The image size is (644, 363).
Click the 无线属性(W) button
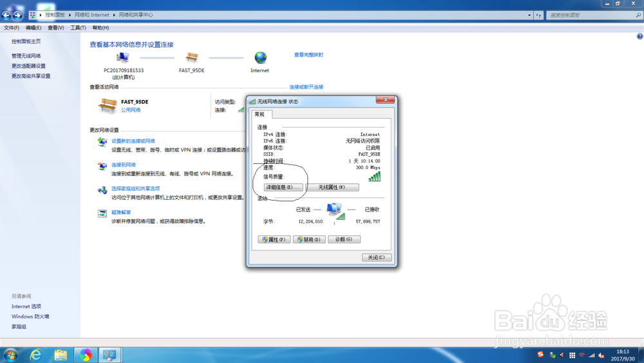(332, 188)
